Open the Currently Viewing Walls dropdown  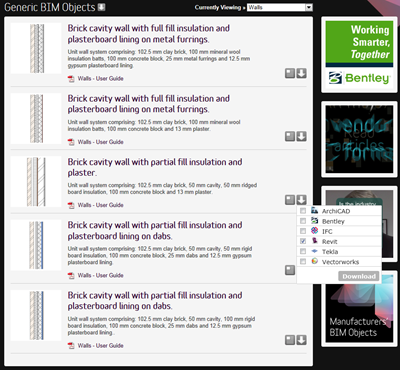pyautogui.click(x=280, y=7)
